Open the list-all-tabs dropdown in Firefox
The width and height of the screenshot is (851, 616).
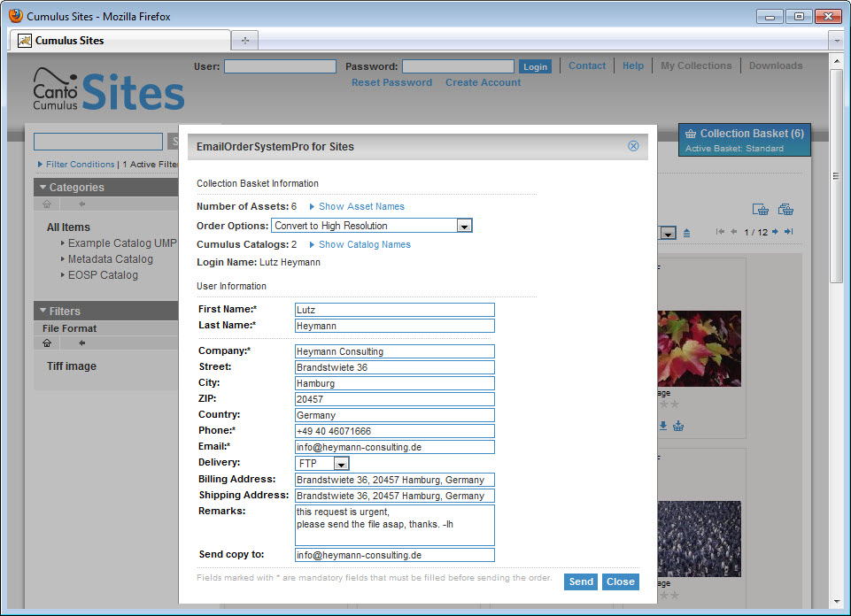836,41
